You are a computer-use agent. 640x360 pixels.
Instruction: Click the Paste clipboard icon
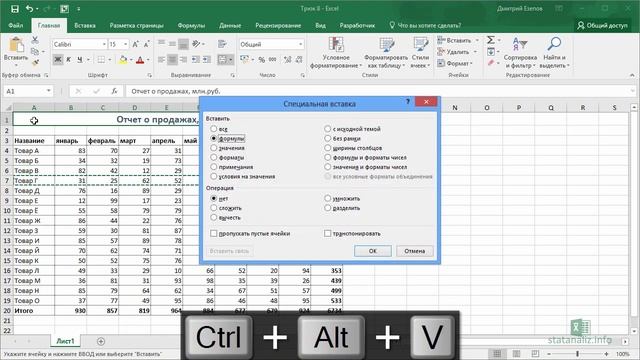click(x=16, y=45)
